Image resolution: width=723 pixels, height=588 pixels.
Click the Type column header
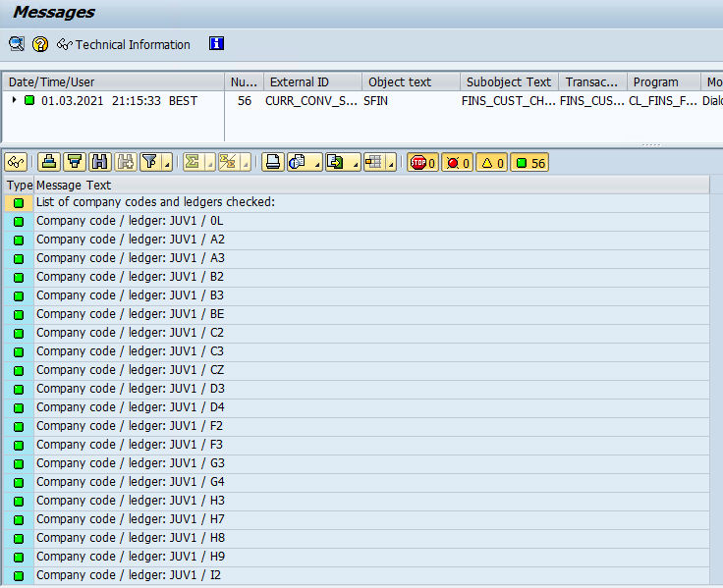[x=20, y=185]
